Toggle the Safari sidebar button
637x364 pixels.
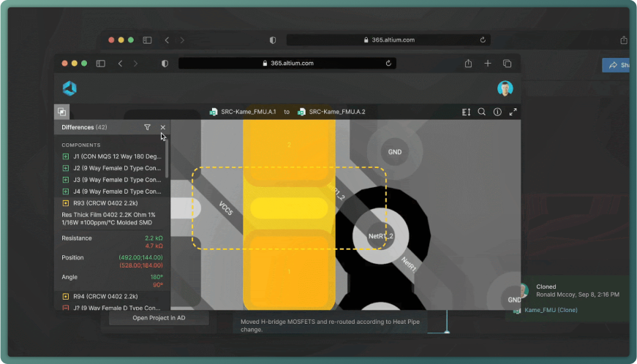click(101, 64)
